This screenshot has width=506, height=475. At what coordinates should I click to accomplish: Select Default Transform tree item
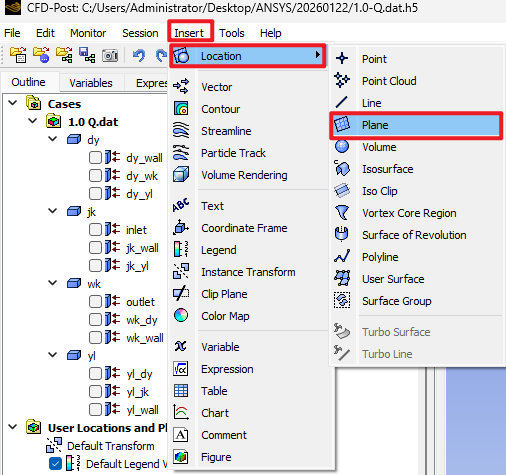[110, 446]
